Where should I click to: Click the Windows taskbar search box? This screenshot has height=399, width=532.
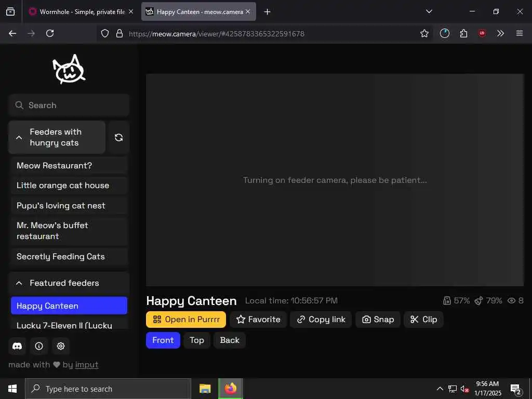pos(108,389)
